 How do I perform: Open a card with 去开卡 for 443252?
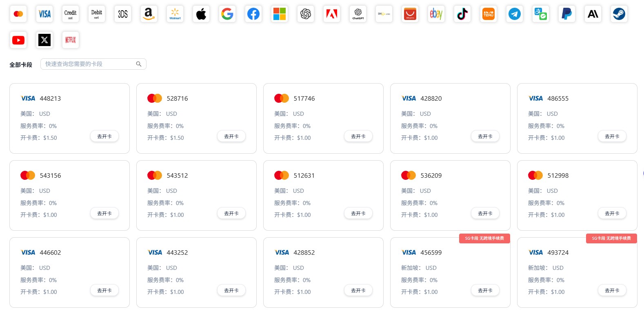click(231, 291)
